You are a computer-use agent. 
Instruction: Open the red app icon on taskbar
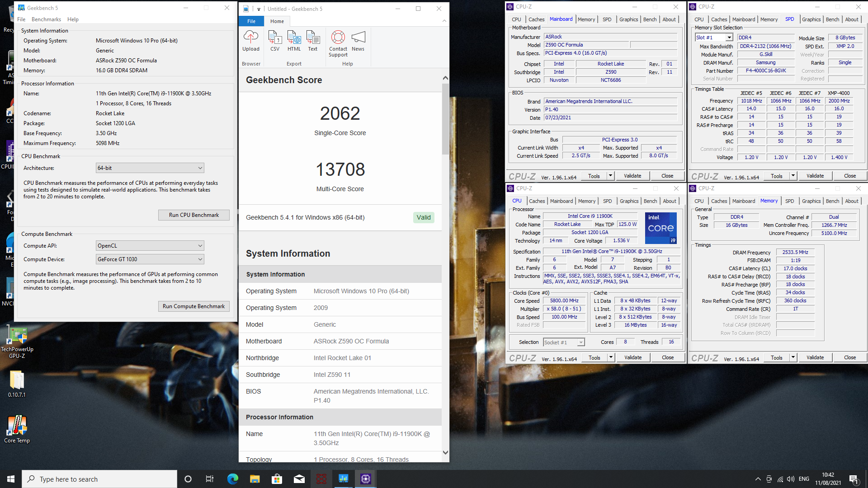pyautogui.click(x=321, y=479)
